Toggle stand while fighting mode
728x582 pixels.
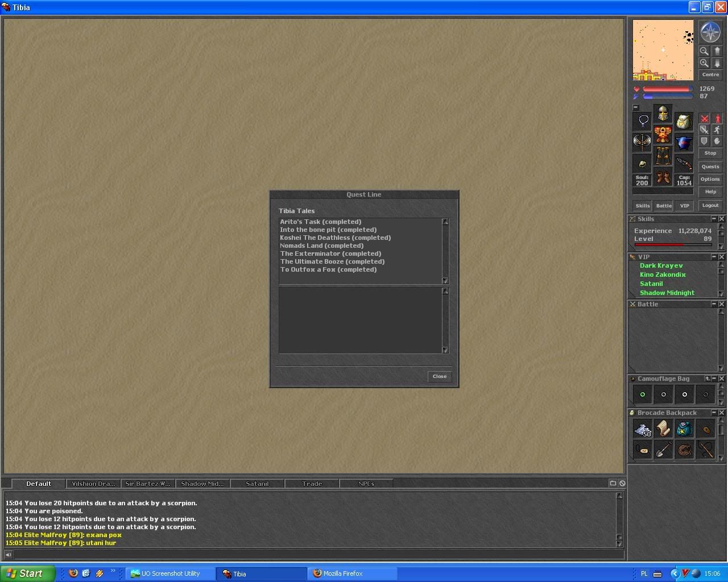coord(717,119)
